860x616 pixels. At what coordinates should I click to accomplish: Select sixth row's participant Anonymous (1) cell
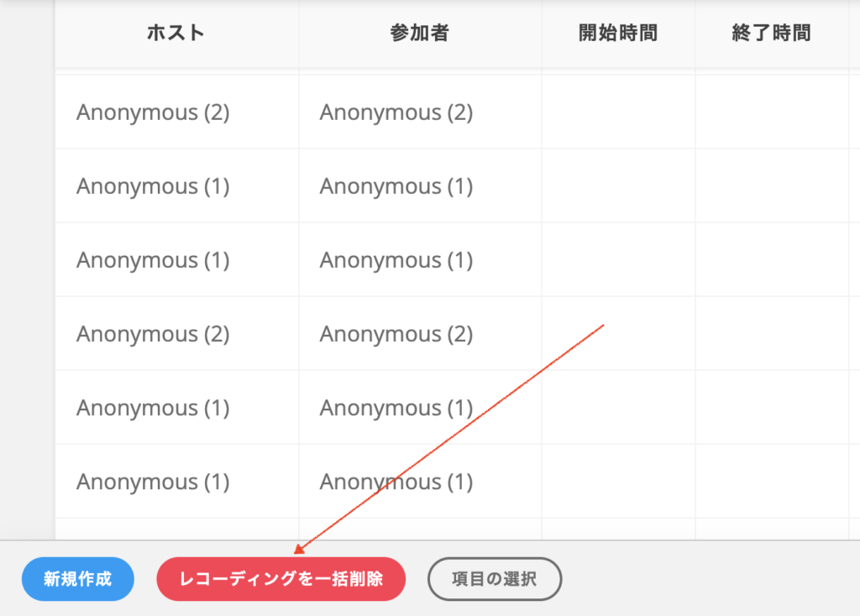coord(420,482)
